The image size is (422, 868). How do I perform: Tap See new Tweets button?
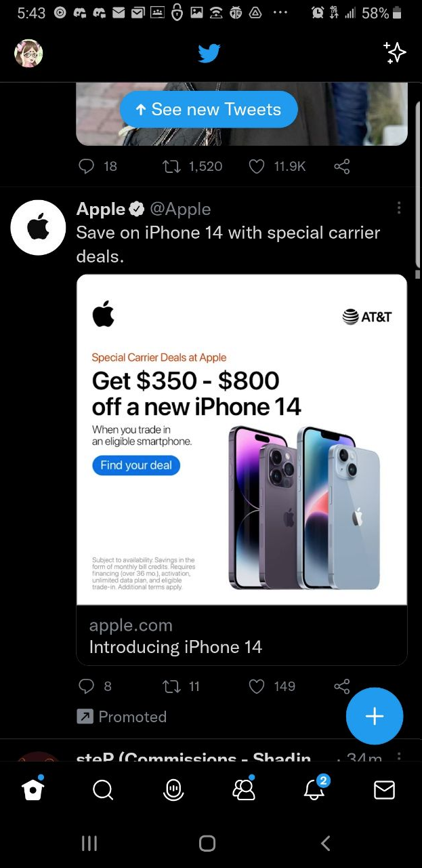209,110
